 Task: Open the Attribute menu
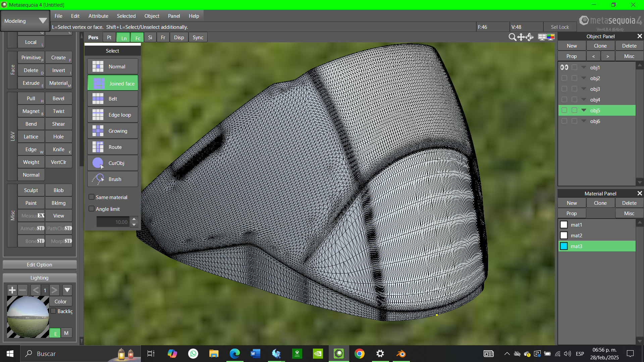tap(98, 16)
